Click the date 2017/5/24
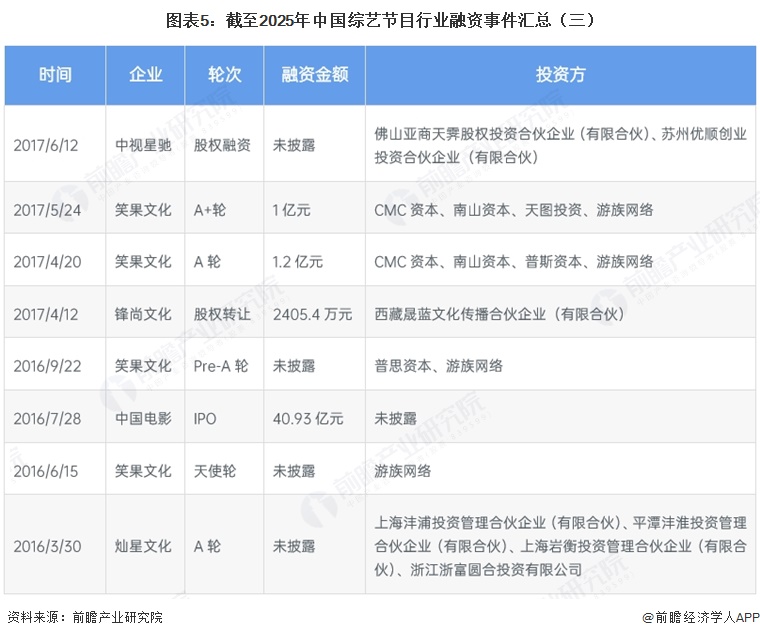The width and height of the screenshot is (760, 638). tap(47, 210)
